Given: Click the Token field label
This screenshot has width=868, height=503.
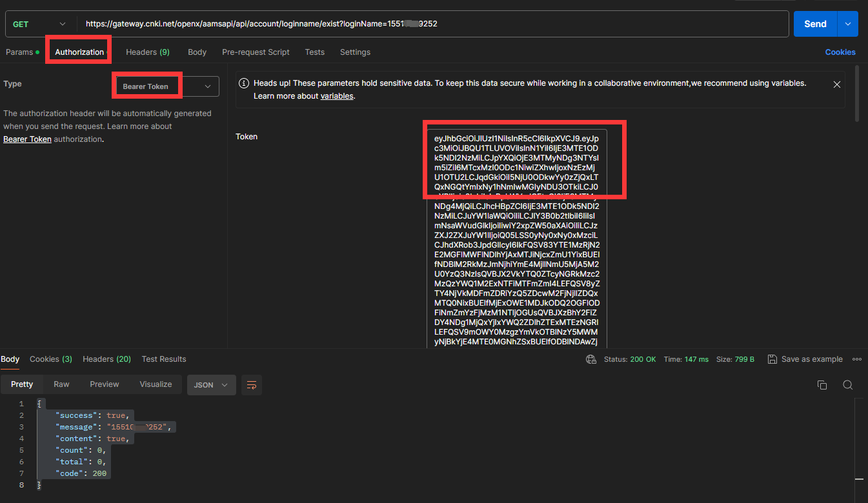Looking at the screenshot, I should (x=247, y=137).
